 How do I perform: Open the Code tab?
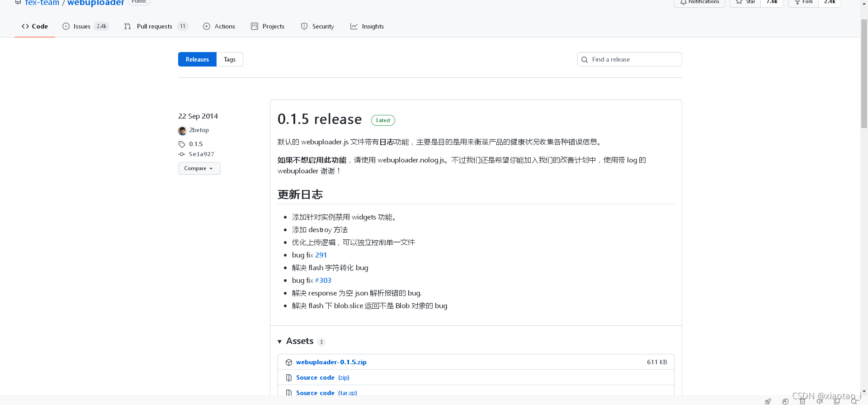click(x=35, y=26)
